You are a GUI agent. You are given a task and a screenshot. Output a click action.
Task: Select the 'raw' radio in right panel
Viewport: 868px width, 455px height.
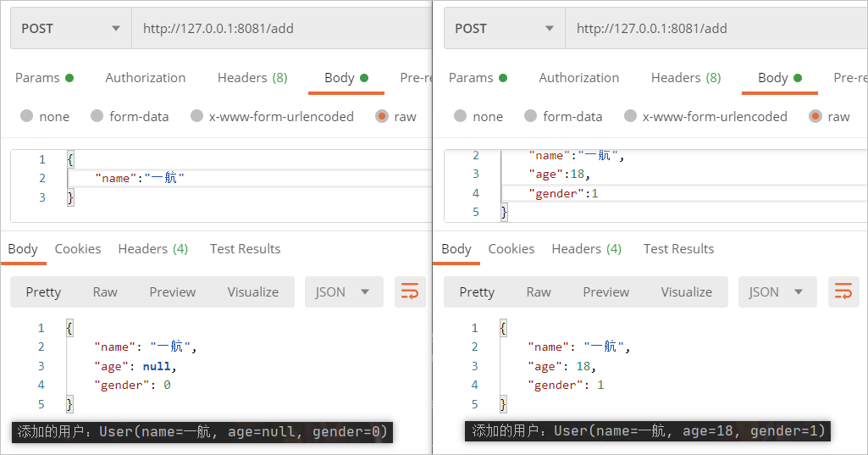[x=815, y=116]
